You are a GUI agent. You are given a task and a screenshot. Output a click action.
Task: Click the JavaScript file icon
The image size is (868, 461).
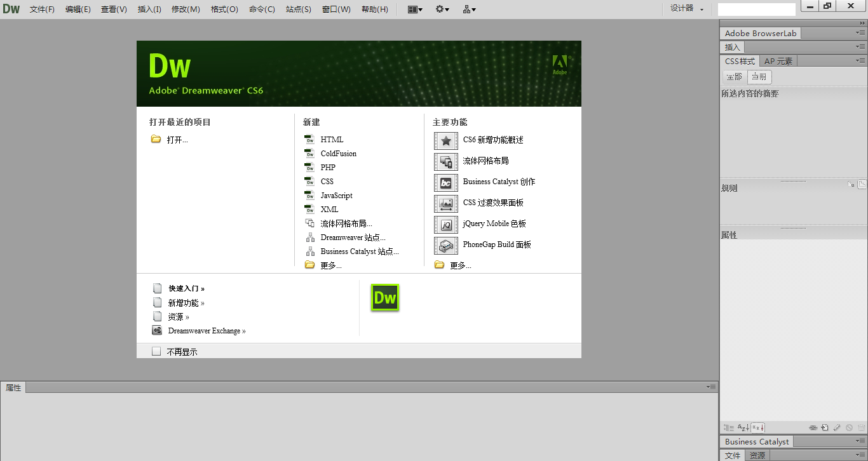309,195
